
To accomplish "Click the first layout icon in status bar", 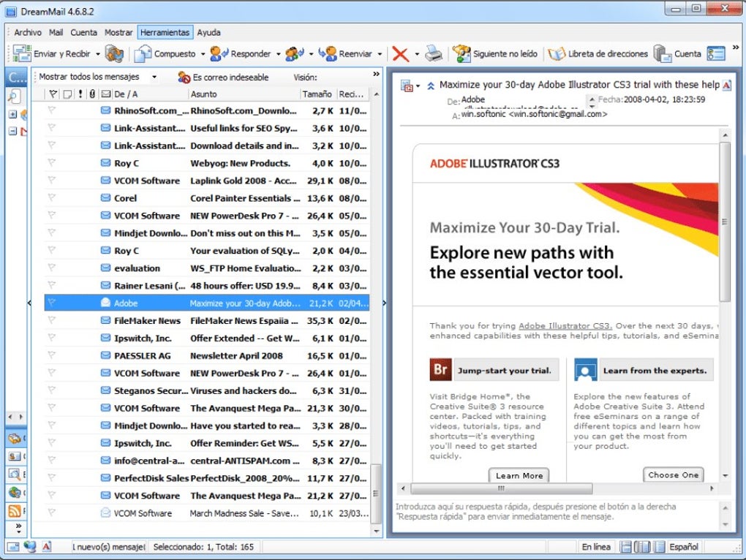I will 625,547.
